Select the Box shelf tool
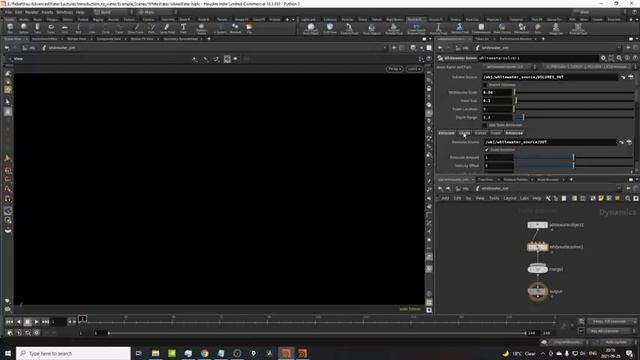The image size is (640, 360). [x=10, y=28]
